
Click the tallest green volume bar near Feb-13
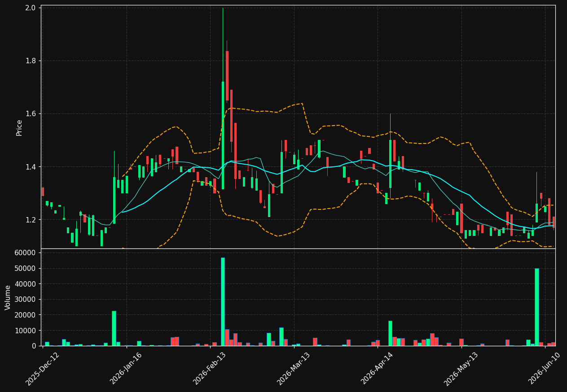click(223, 302)
